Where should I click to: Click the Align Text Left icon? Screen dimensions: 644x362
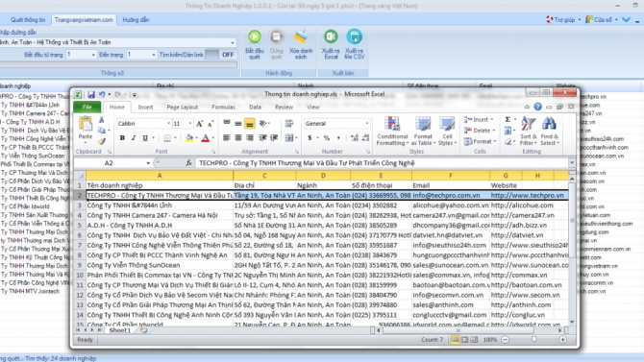pyautogui.click(x=226, y=138)
